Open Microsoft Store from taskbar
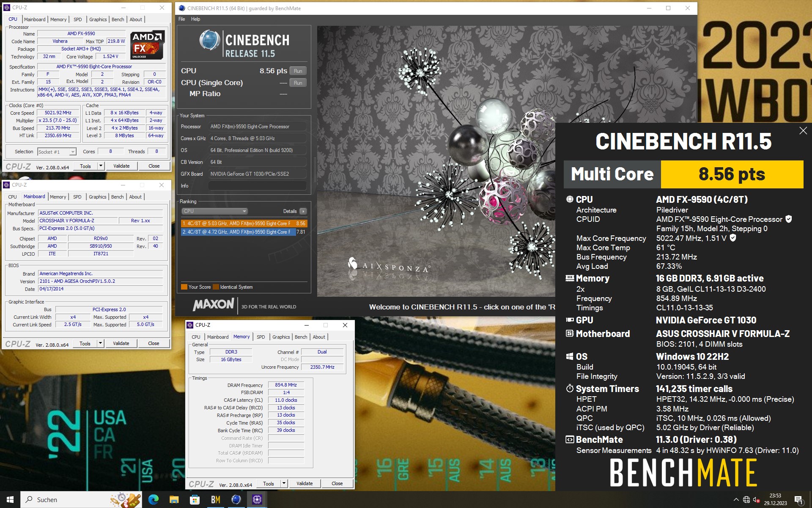812x508 pixels. tap(195, 500)
